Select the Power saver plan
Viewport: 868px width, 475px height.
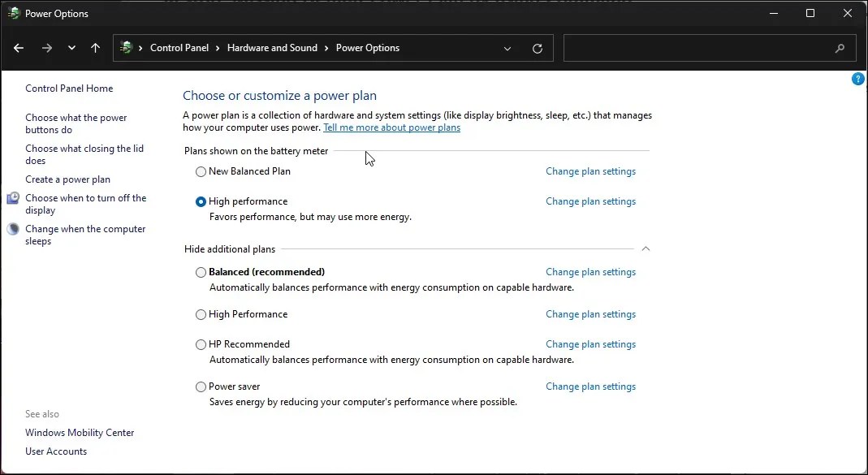201,386
